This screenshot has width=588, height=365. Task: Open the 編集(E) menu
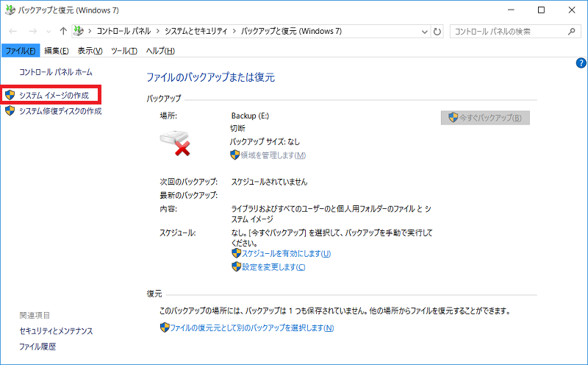(57, 51)
